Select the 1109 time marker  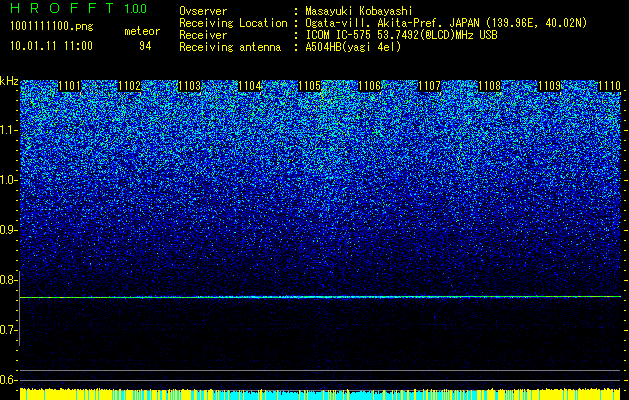point(550,86)
